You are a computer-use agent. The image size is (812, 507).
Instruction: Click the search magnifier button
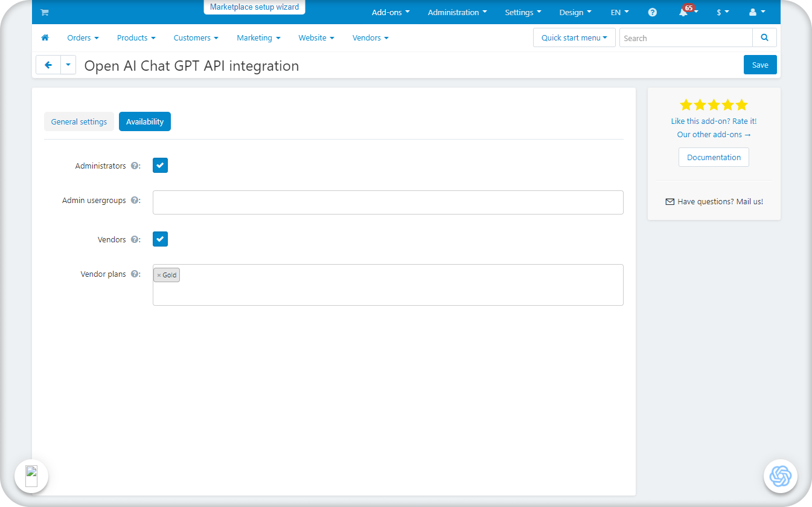pos(764,37)
